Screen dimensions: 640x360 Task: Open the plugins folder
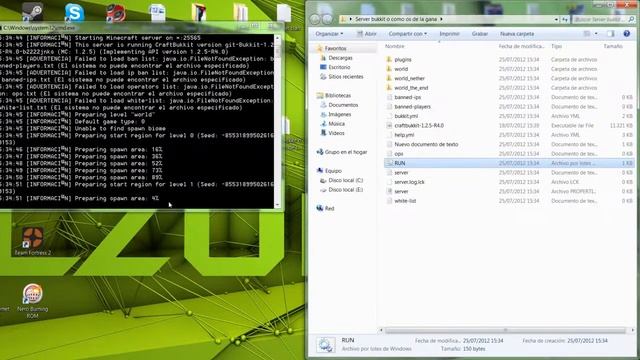pos(402,60)
